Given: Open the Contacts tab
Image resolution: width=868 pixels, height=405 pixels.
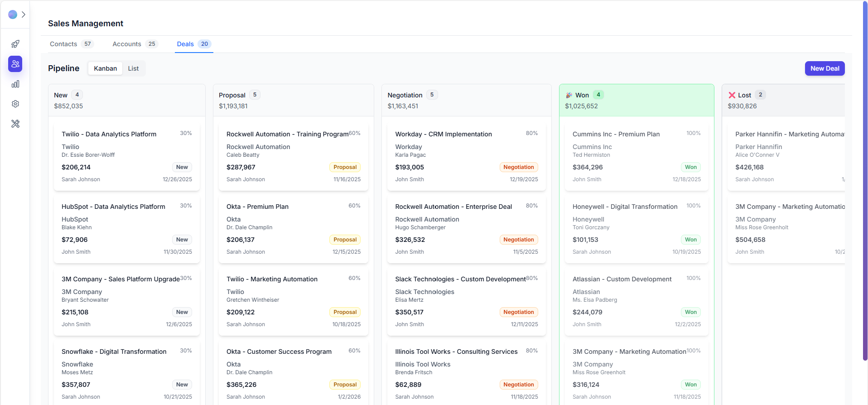Looking at the screenshot, I should (63, 44).
